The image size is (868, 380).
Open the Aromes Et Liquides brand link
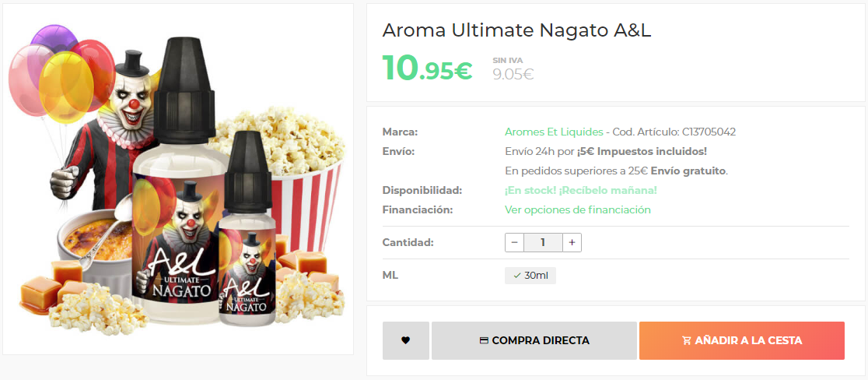point(554,132)
